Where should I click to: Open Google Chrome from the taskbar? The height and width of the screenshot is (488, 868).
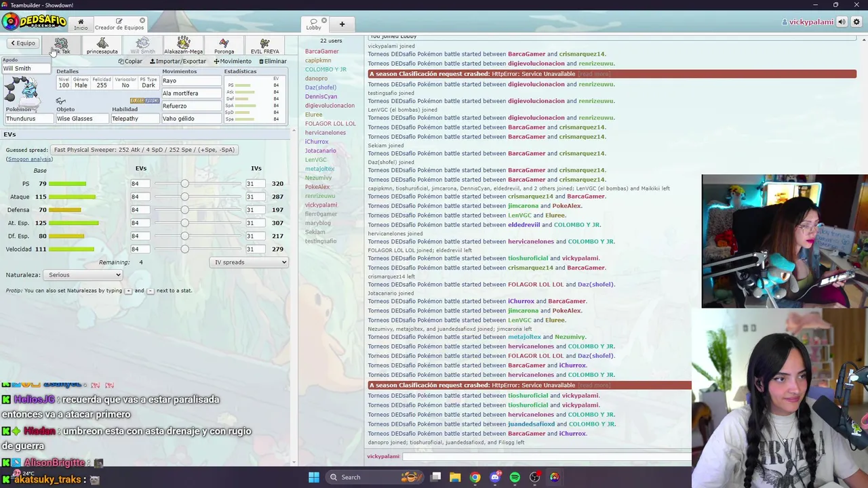475,477
